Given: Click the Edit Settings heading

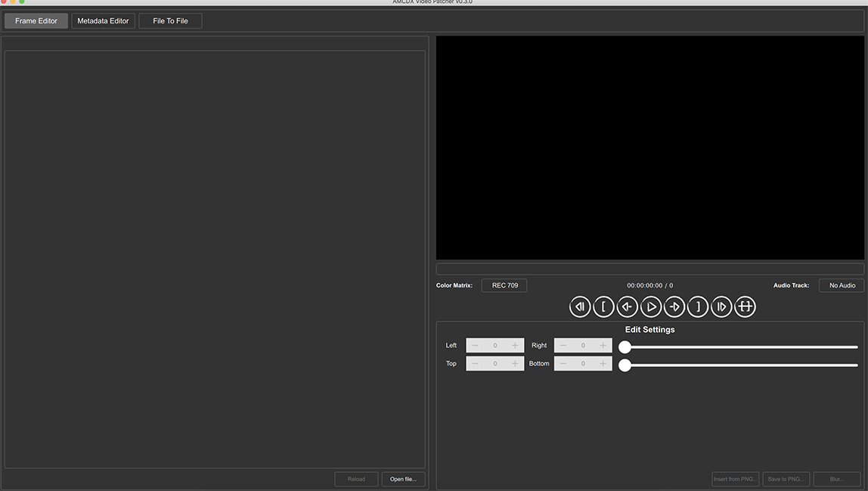Looking at the screenshot, I should click(x=650, y=329).
